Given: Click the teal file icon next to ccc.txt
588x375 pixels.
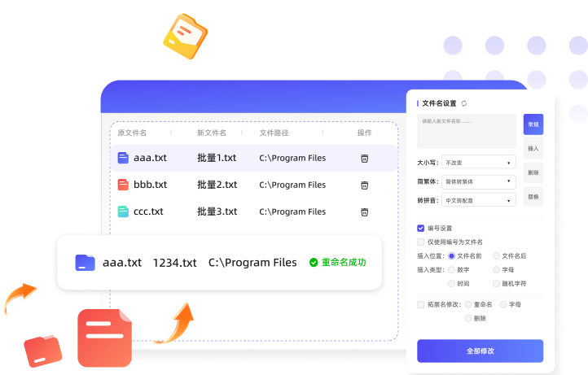Looking at the screenshot, I should [x=123, y=211].
